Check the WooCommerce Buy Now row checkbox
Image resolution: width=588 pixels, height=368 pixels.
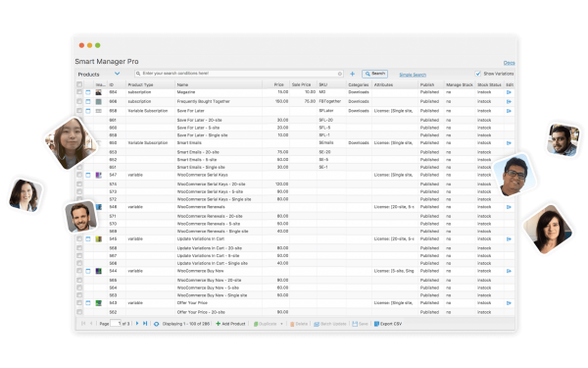coord(79,271)
